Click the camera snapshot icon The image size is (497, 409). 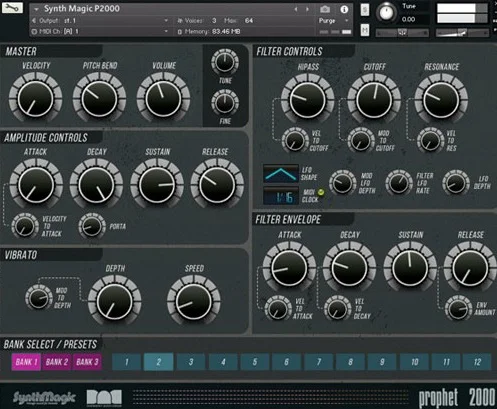coord(325,9)
